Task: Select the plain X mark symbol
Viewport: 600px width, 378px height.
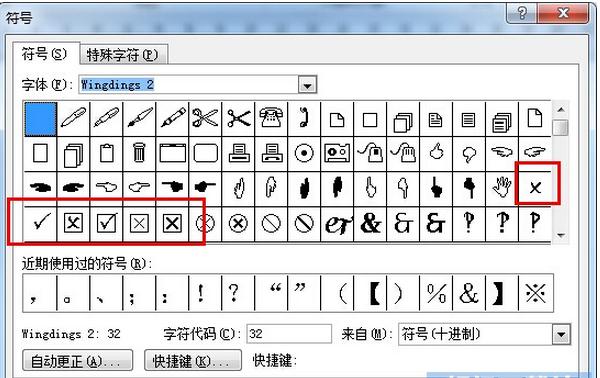Action: click(x=535, y=188)
